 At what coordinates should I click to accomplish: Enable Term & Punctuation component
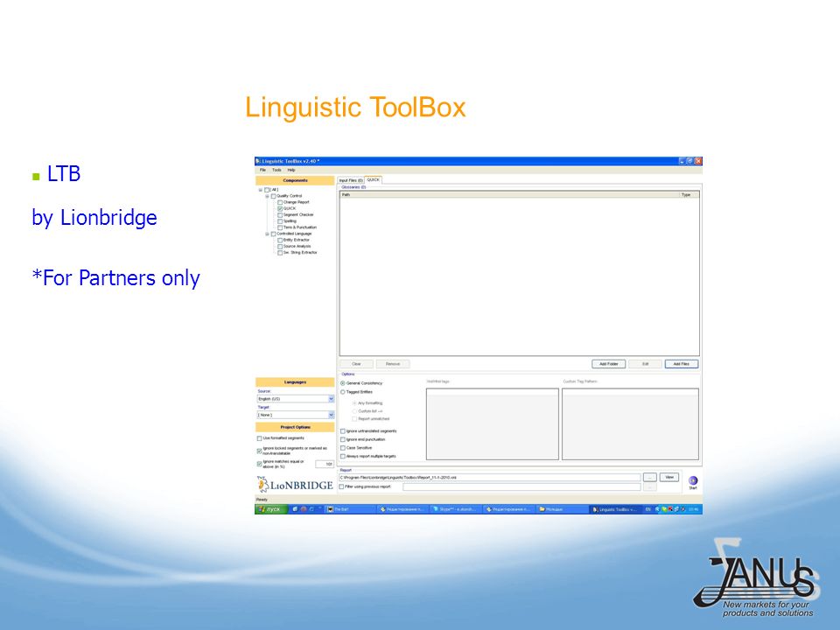coord(280,227)
